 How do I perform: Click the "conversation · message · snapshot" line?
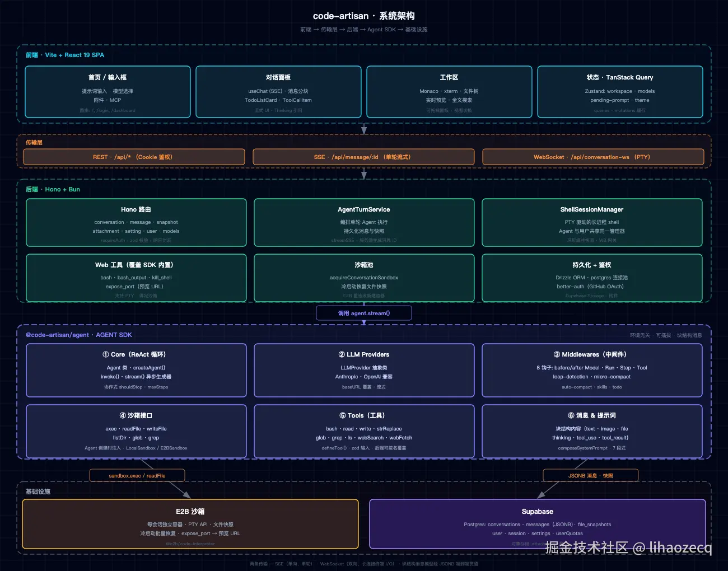pyautogui.click(x=136, y=222)
